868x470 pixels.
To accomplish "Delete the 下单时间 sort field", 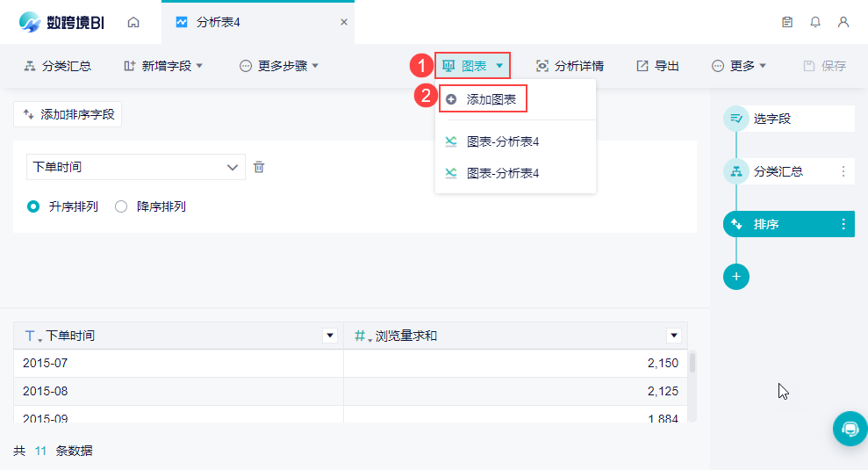I will [x=259, y=167].
